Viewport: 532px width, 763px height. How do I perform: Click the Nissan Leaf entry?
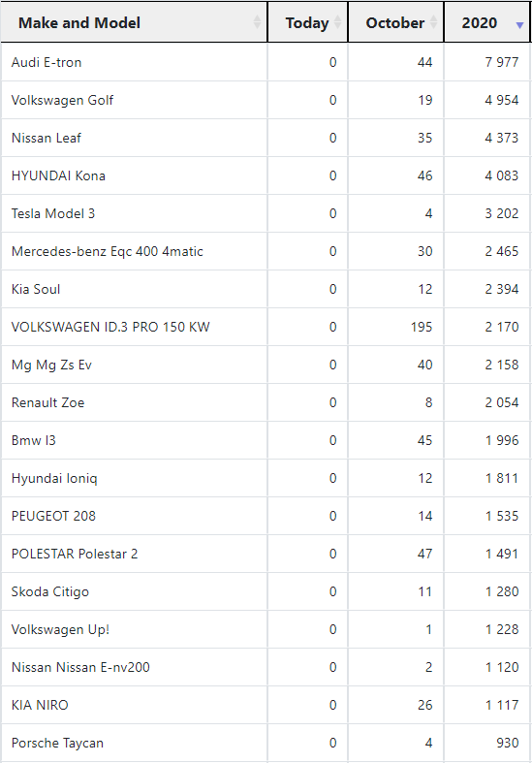(47, 138)
